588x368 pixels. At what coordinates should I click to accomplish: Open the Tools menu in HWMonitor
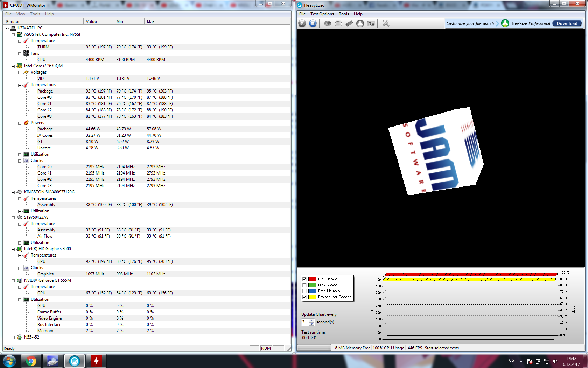(x=35, y=14)
